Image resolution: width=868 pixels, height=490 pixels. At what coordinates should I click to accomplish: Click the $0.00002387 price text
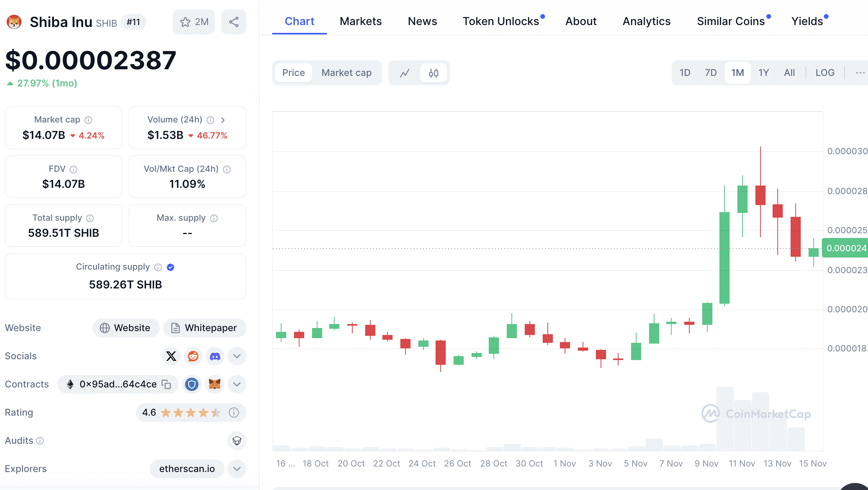(x=91, y=61)
